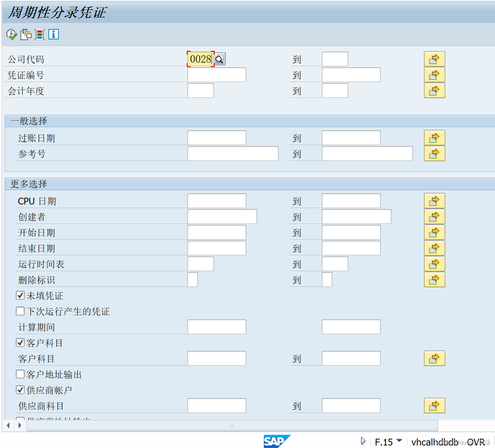Open multiple selection for CPU 日期
This screenshot has height=448, width=495.
coord(434,201)
